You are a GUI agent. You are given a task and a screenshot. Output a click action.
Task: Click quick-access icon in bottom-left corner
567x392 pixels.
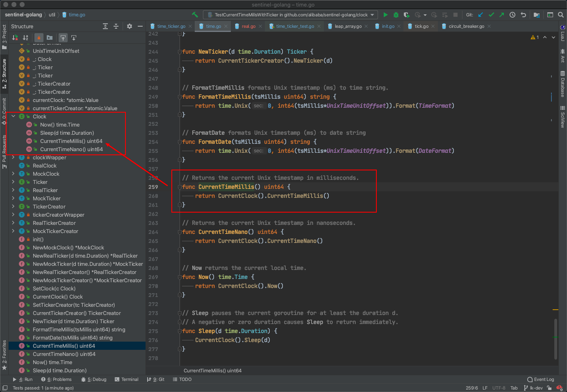tap(5, 388)
